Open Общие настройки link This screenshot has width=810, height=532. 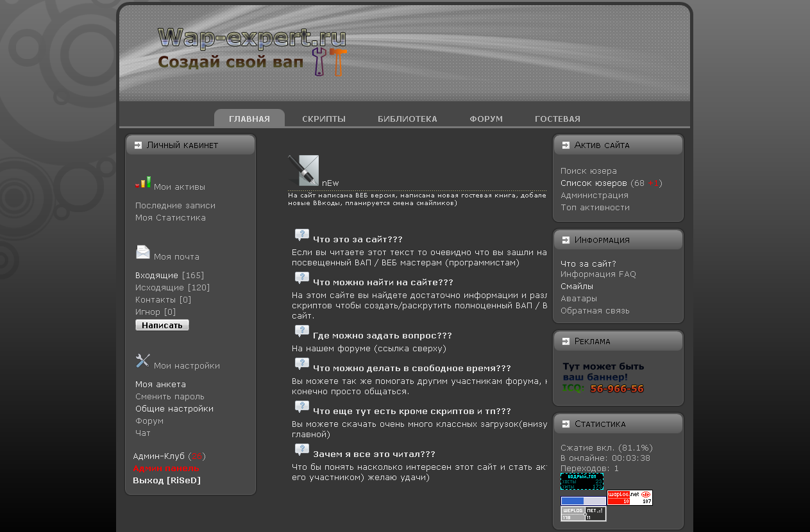tap(174, 409)
